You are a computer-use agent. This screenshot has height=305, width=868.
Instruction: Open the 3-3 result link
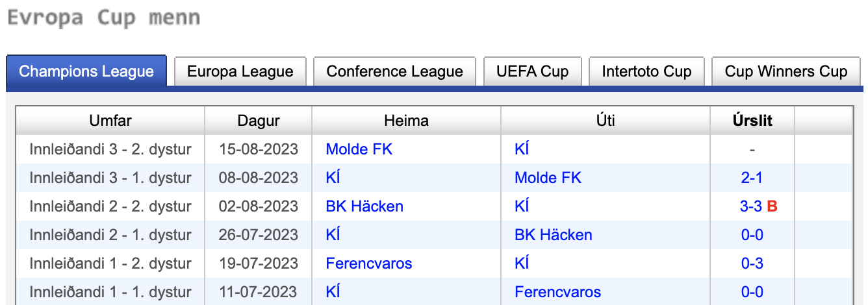coord(752,206)
